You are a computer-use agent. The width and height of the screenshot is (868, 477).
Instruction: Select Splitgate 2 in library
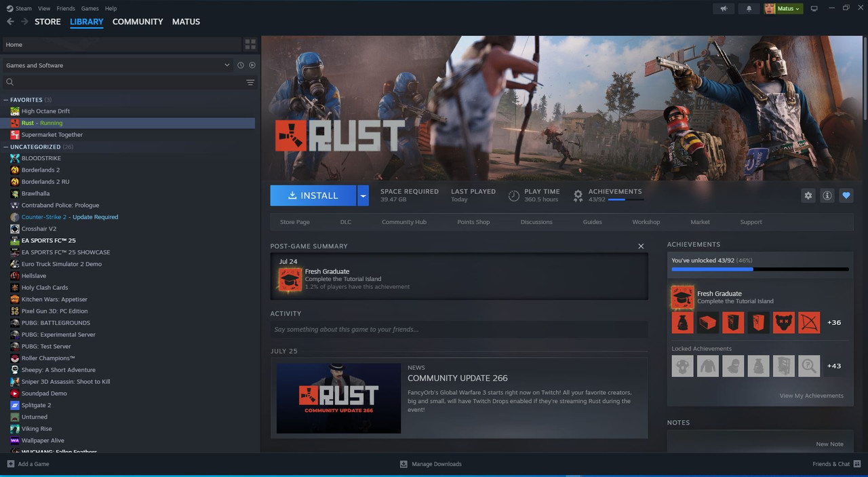click(x=36, y=405)
